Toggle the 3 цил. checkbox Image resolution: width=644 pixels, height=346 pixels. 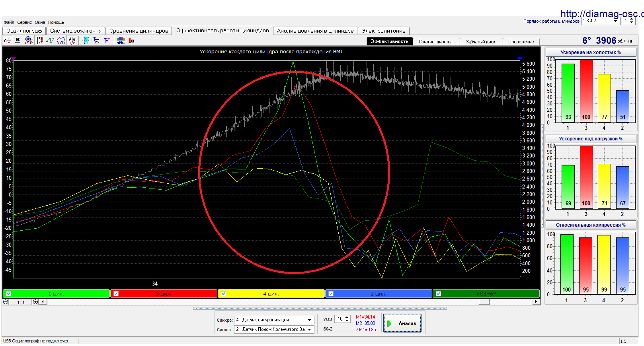click(116, 294)
